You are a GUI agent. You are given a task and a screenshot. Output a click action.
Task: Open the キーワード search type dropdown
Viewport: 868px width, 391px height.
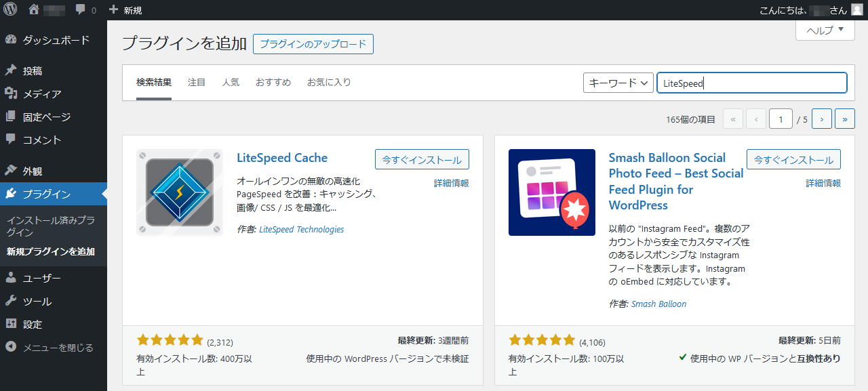618,83
